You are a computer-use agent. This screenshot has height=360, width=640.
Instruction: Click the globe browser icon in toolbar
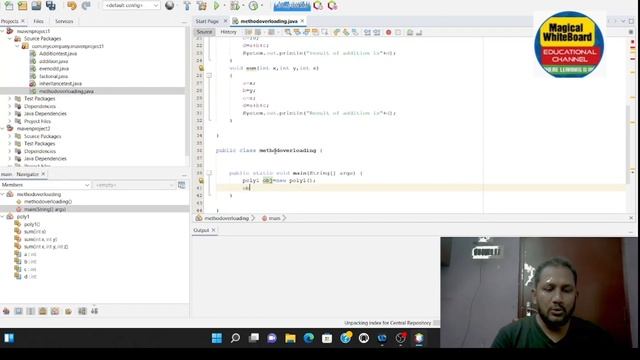pyautogui.click(x=170, y=6)
